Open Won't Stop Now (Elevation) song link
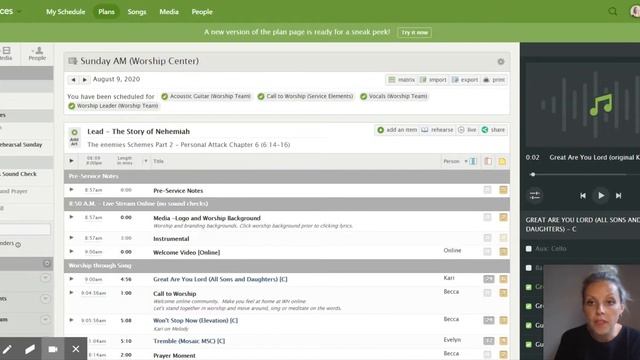The image size is (640, 360). [x=196, y=320]
